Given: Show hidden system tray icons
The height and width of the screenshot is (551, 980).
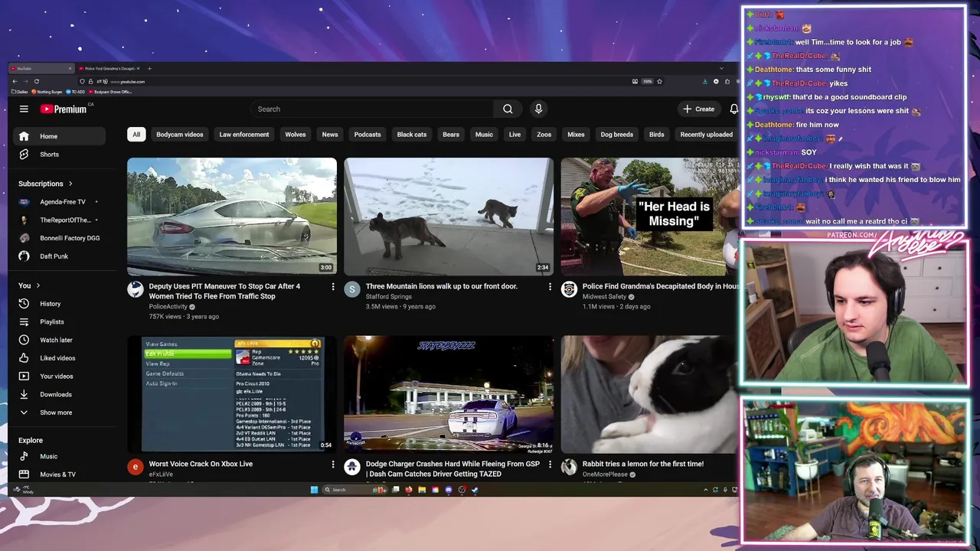Looking at the screenshot, I should [x=705, y=490].
